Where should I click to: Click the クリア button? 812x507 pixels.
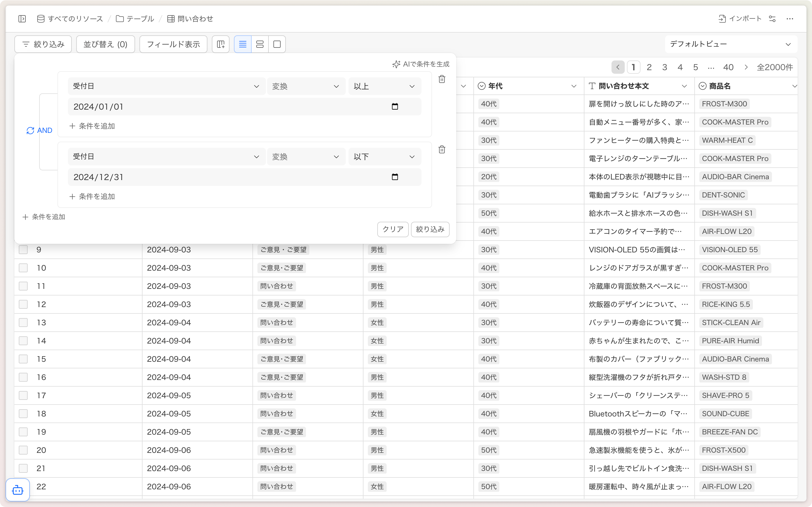(x=393, y=229)
